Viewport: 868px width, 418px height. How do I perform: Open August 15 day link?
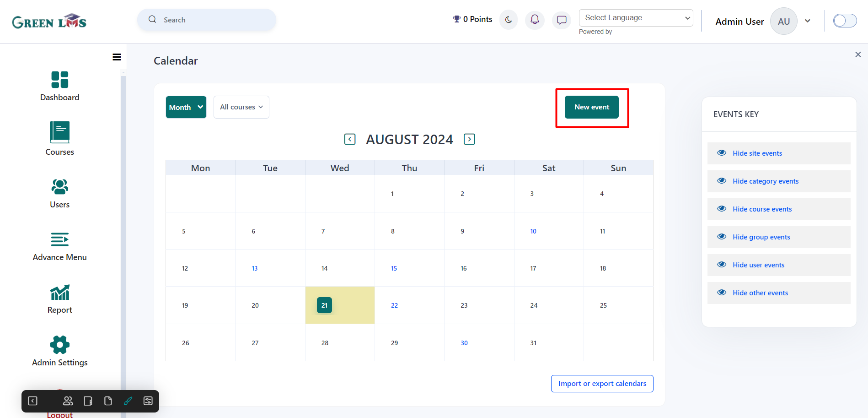click(394, 268)
